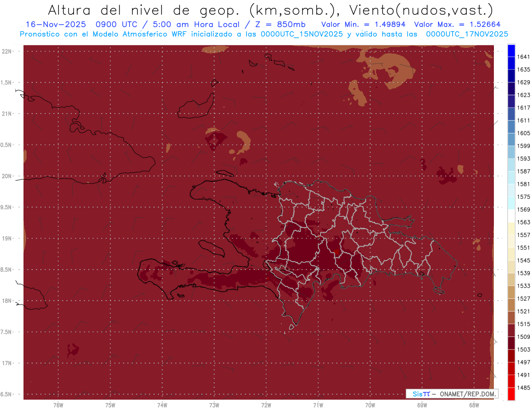
Task: Click the '74W' longitude label
Action: 162,404
